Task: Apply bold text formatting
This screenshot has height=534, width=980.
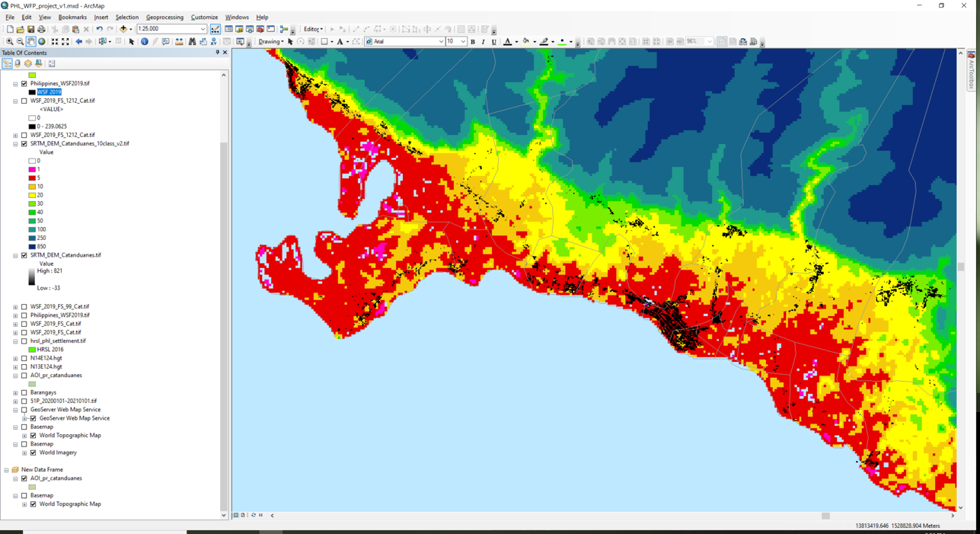Action: pos(473,42)
